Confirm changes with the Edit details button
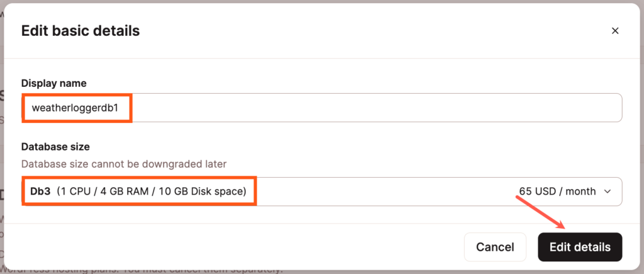 pos(579,247)
